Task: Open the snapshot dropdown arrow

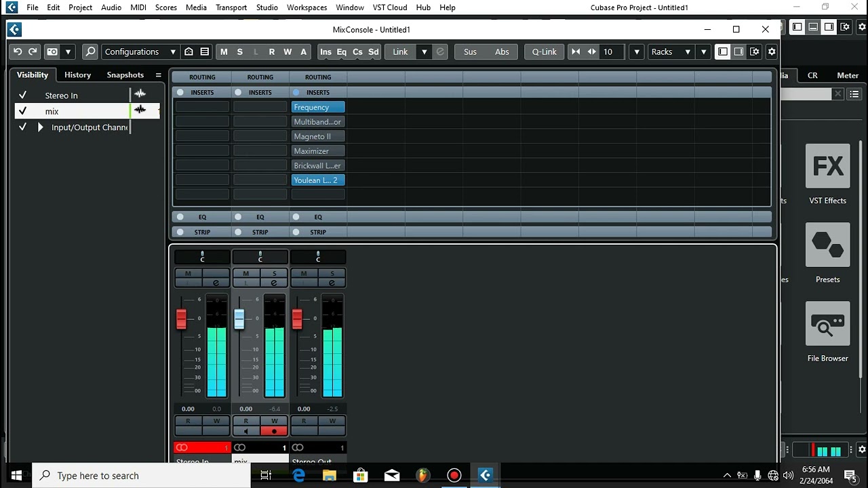Action: (x=68, y=52)
